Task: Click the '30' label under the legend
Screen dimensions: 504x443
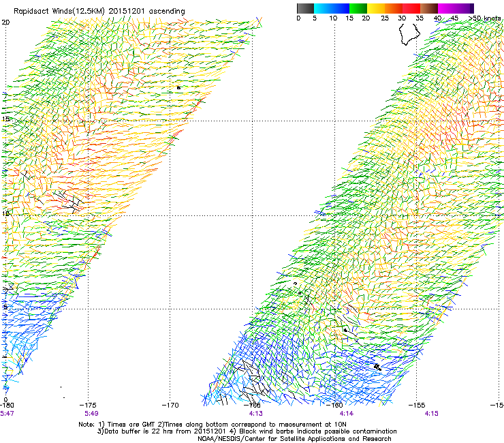Action: pos(402,18)
